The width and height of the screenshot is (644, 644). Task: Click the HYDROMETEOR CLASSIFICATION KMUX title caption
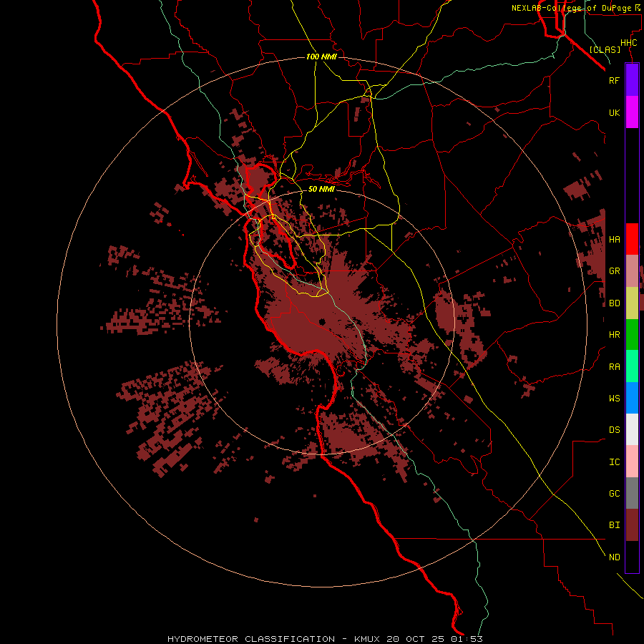pos(325,639)
